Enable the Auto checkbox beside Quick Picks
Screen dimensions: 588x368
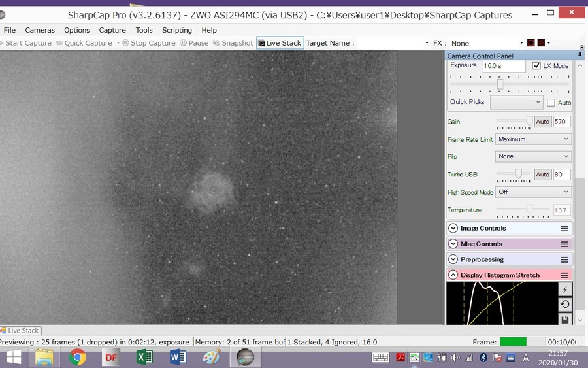point(551,103)
